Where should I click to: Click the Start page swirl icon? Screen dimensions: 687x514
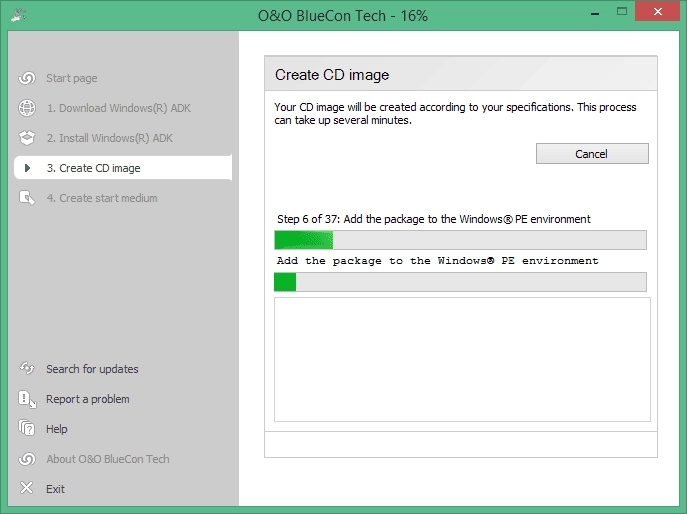click(x=27, y=78)
